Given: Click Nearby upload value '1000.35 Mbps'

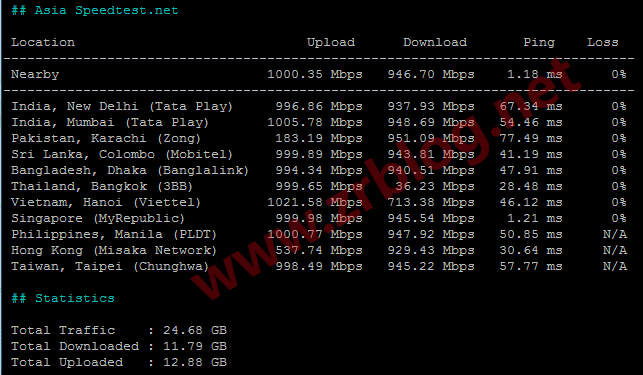Looking at the screenshot, I should click(x=315, y=74).
